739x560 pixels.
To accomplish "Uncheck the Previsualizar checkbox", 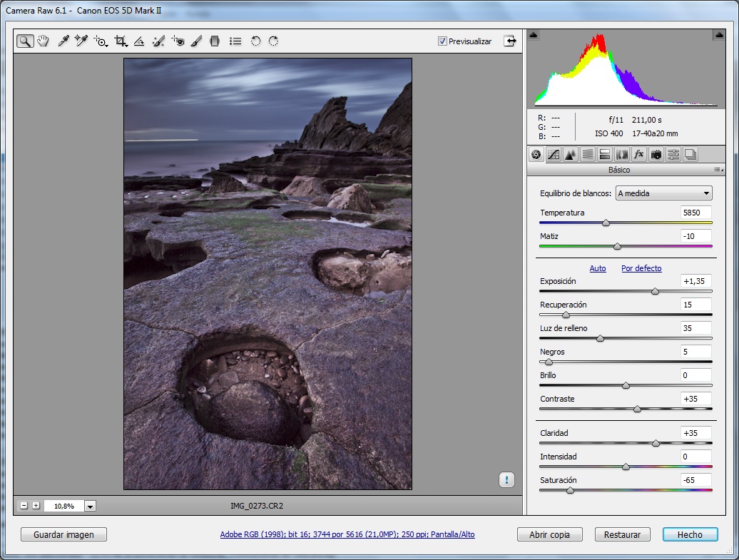I will click(x=442, y=41).
